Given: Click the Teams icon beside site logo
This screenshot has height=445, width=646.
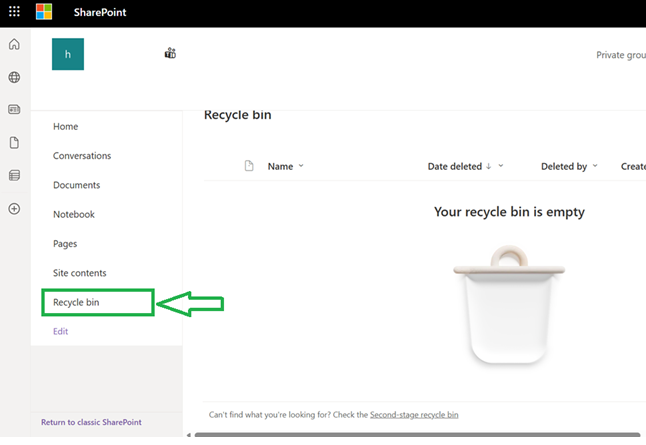Looking at the screenshot, I should [170, 53].
